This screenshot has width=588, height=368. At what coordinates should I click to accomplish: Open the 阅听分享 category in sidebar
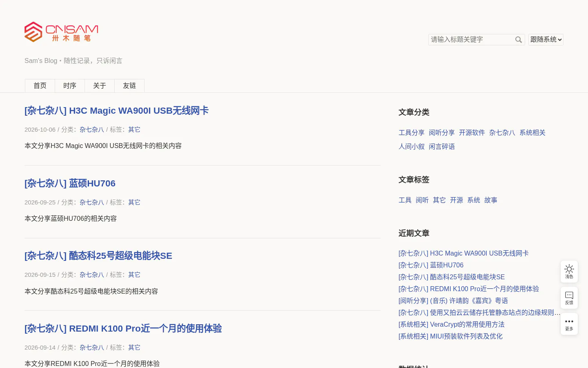(x=442, y=133)
